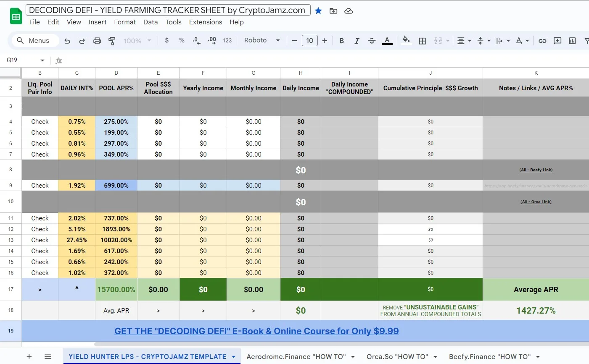Insert a comment
The width and height of the screenshot is (589, 364).
pyautogui.click(x=557, y=41)
